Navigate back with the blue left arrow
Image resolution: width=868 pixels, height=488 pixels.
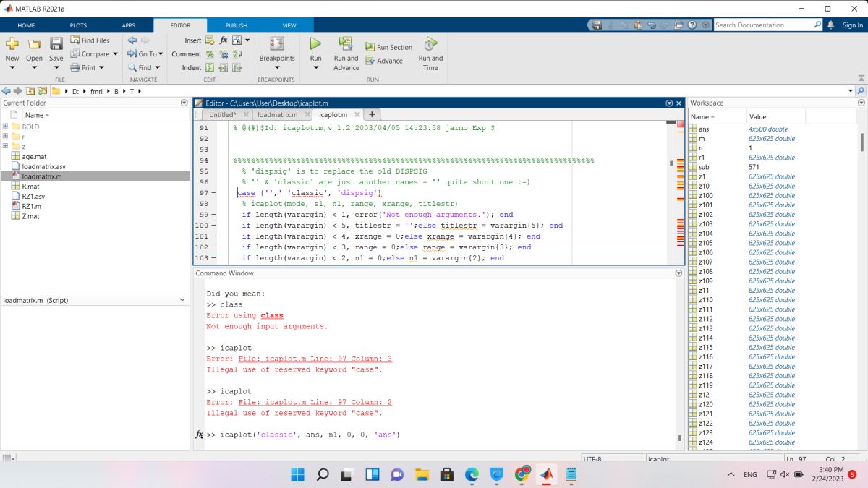tap(132, 40)
